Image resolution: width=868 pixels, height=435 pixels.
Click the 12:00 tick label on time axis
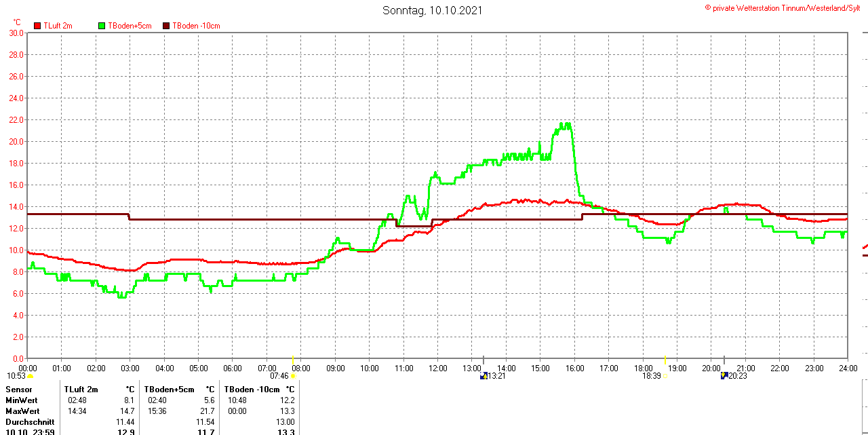coord(437,368)
